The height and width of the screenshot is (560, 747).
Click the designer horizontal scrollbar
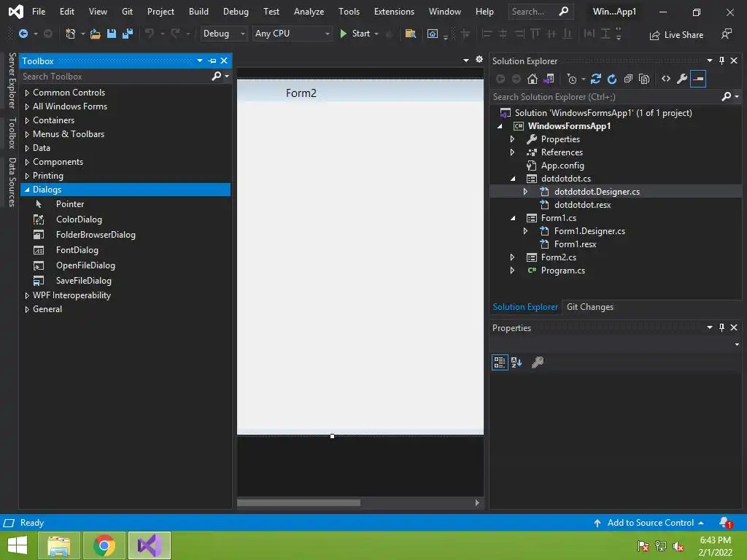pyautogui.click(x=299, y=502)
